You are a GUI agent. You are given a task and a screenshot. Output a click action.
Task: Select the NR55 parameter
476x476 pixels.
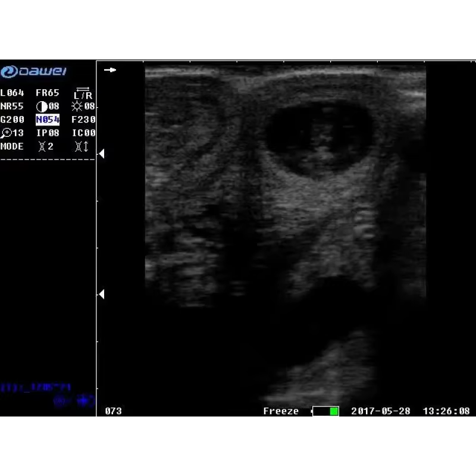pos(12,107)
